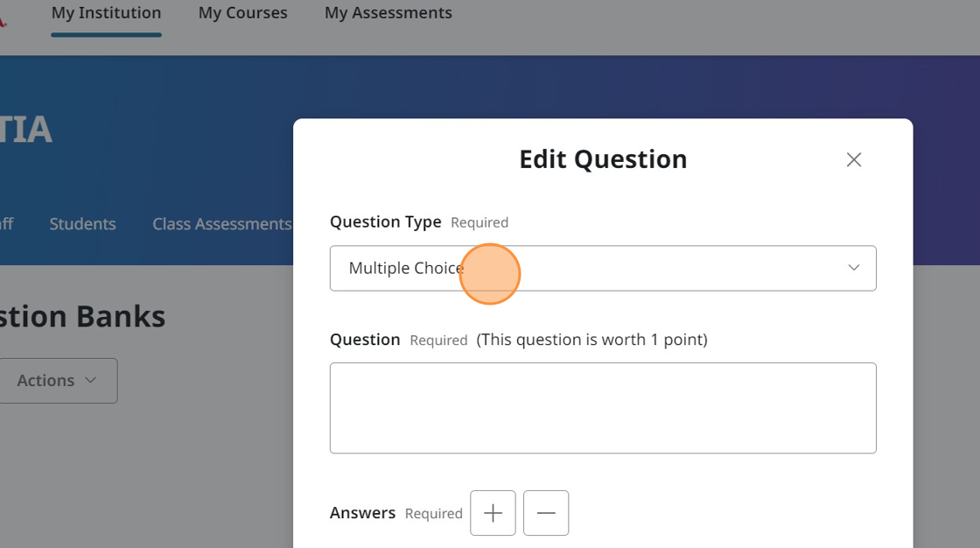The height and width of the screenshot is (548, 980).
Task: Add an answer with the plus button
Action: coord(493,513)
